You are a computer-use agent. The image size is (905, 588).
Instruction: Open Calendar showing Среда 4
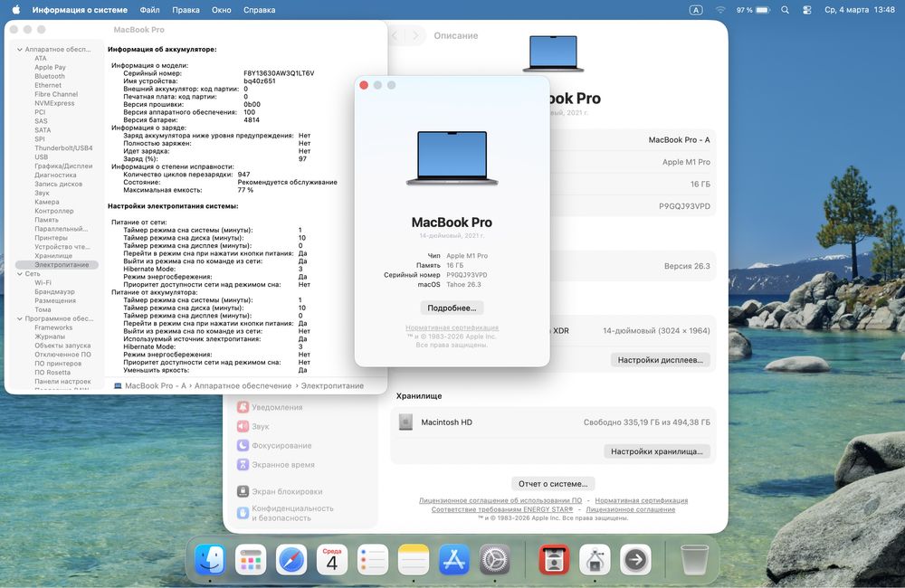(x=332, y=559)
